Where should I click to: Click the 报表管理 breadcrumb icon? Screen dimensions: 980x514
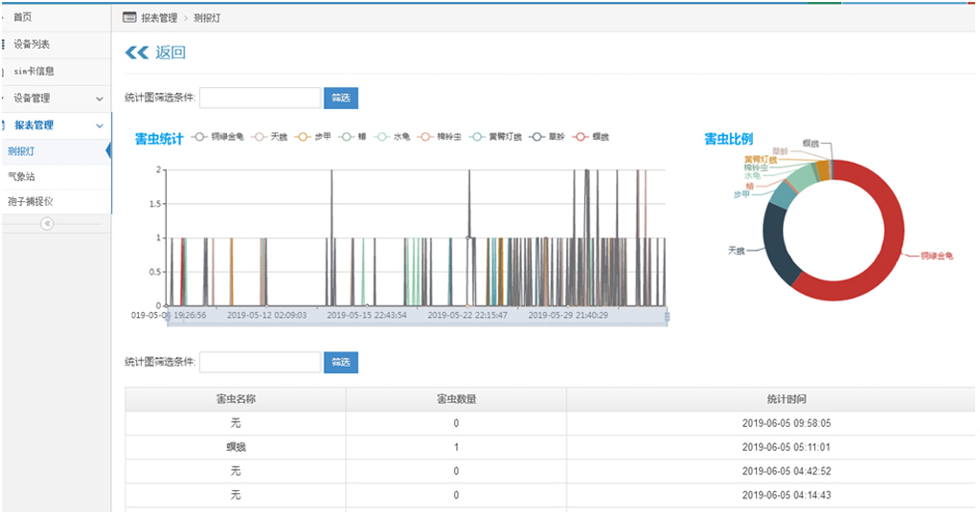point(129,17)
